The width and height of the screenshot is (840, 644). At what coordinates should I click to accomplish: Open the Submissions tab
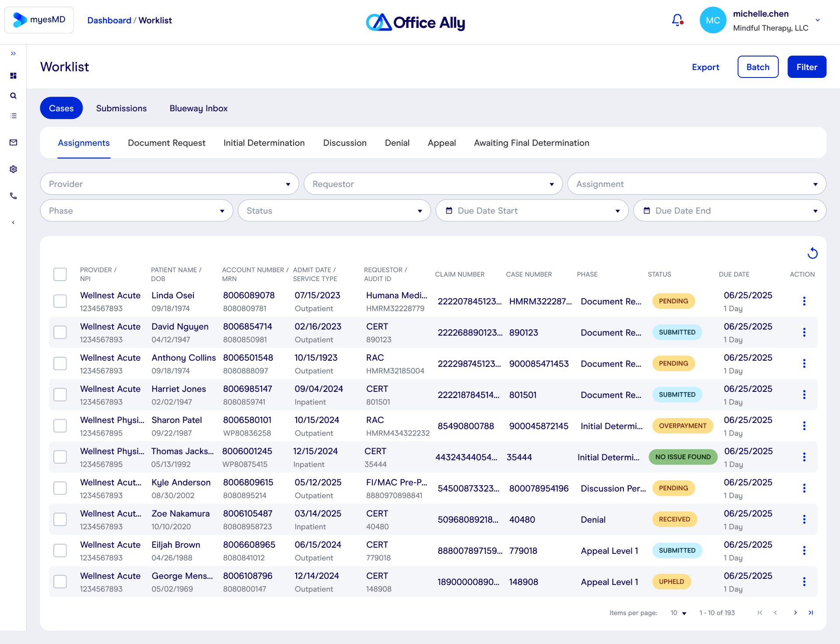(x=121, y=109)
